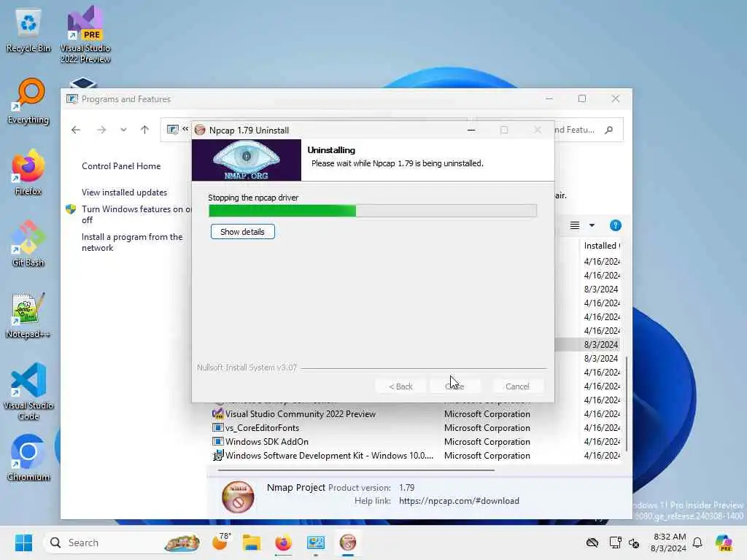
Task: Click the volume tray icon
Action: [634, 542]
